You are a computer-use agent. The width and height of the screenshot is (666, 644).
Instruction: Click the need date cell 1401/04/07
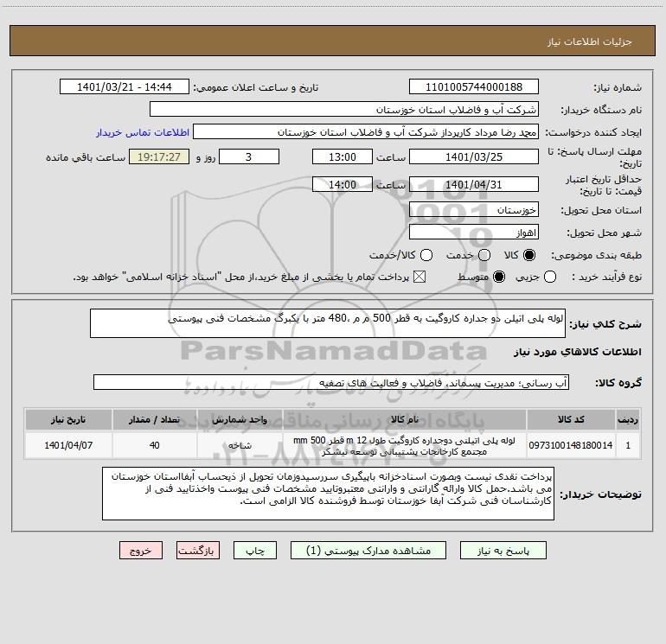pyautogui.click(x=68, y=445)
